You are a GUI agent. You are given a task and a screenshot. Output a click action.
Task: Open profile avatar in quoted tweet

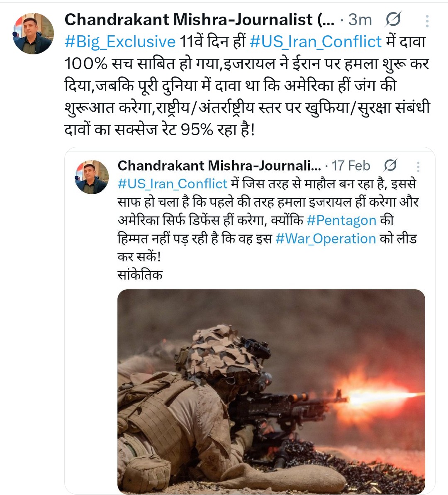92,177
